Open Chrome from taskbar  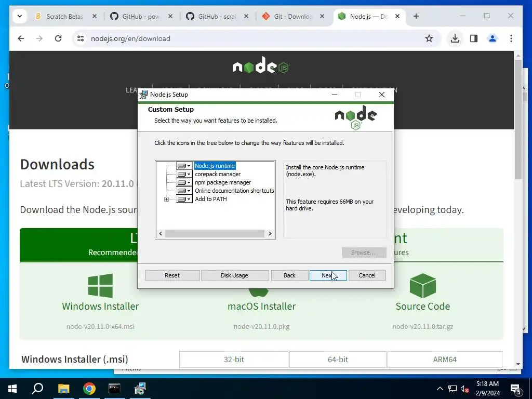[89, 389]
